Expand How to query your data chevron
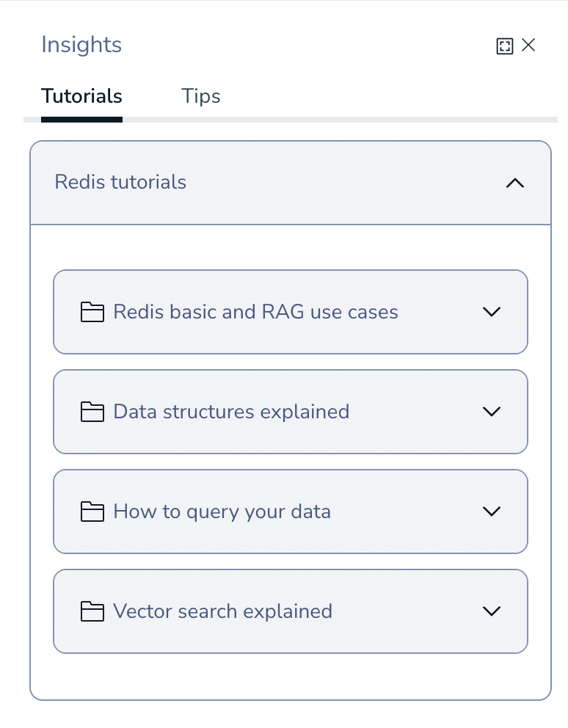This screenshot has height=728, width=568. tap(492, 512)
